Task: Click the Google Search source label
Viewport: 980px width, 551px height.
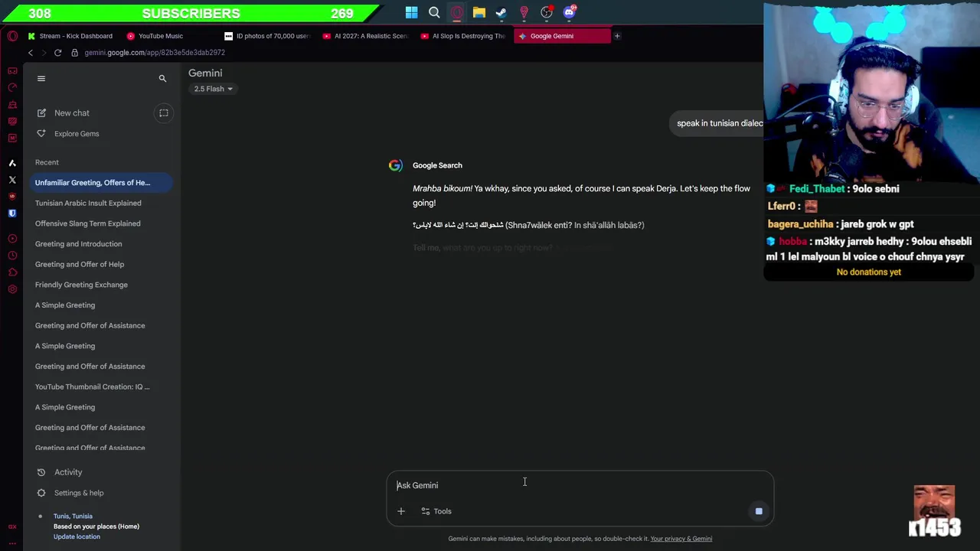Action: click(x=437, y=165)
